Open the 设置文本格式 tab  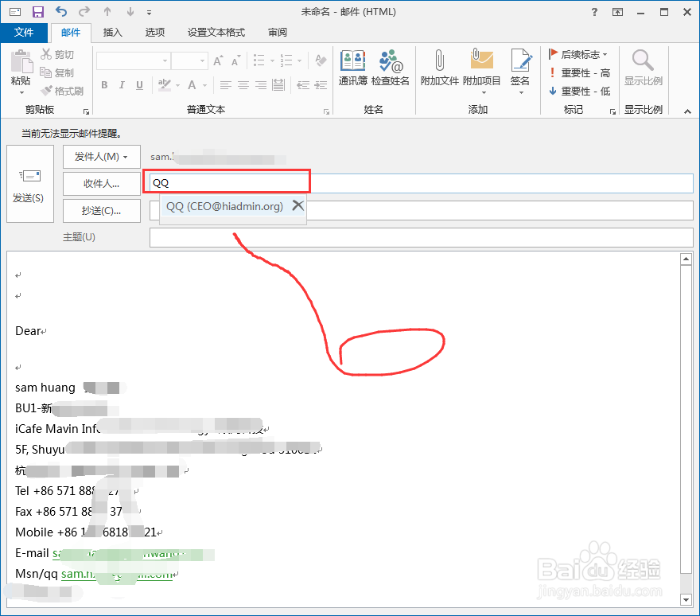[216, 32]
